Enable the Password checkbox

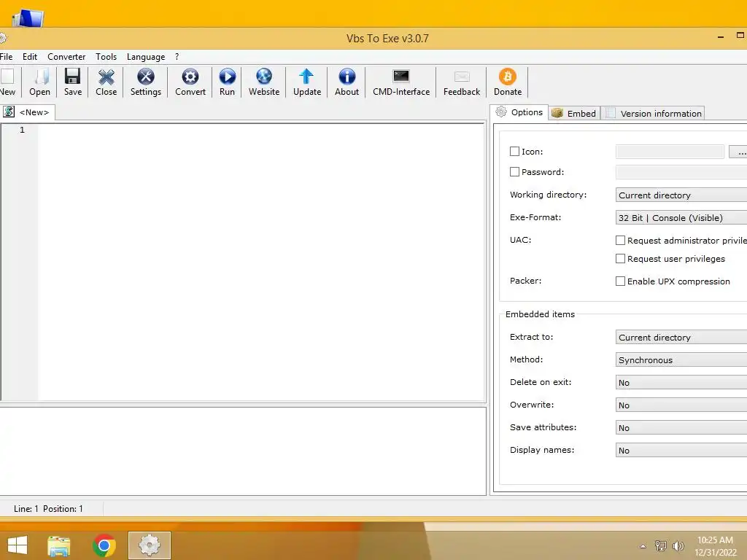pos(514,172)
